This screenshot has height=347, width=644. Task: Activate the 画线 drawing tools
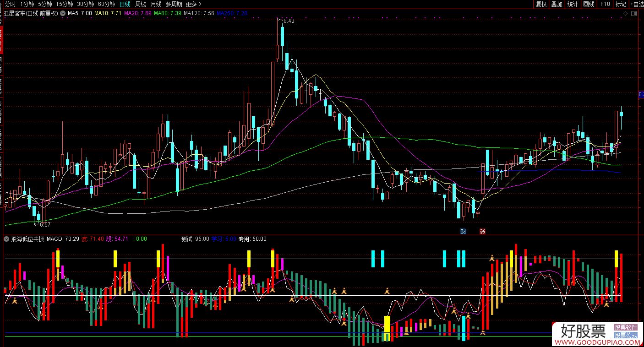point(589,4)
